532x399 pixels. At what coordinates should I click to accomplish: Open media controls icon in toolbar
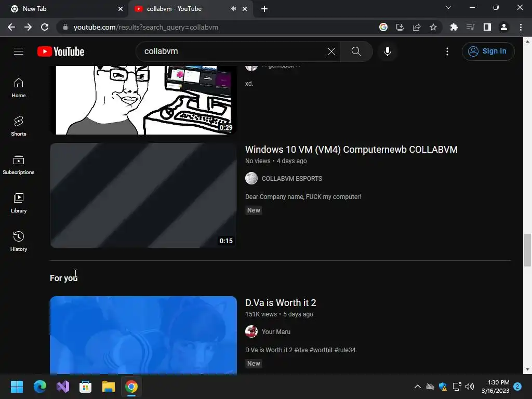coord(470,27)
